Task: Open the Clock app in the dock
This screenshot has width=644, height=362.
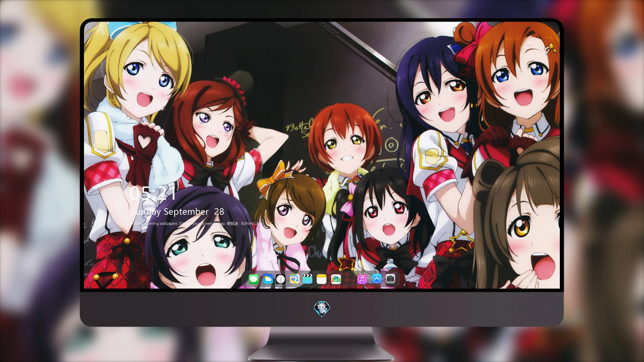Action: pyautogui.click(x=281, y=279)
